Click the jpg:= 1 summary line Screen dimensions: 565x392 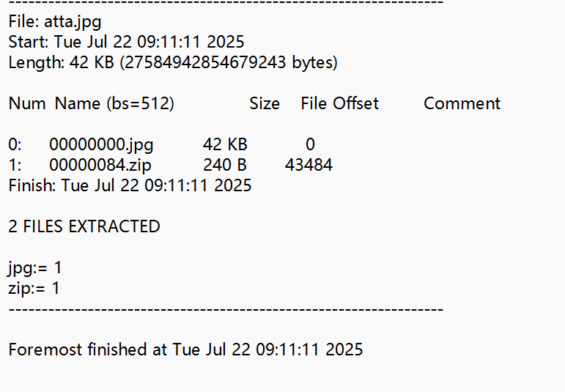point(35,267)
